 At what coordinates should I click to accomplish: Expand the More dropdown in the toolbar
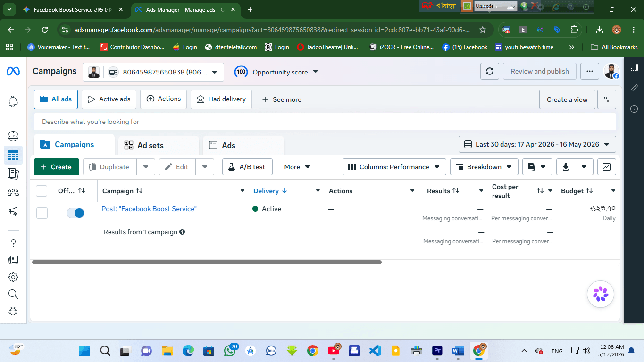point(297,167)
